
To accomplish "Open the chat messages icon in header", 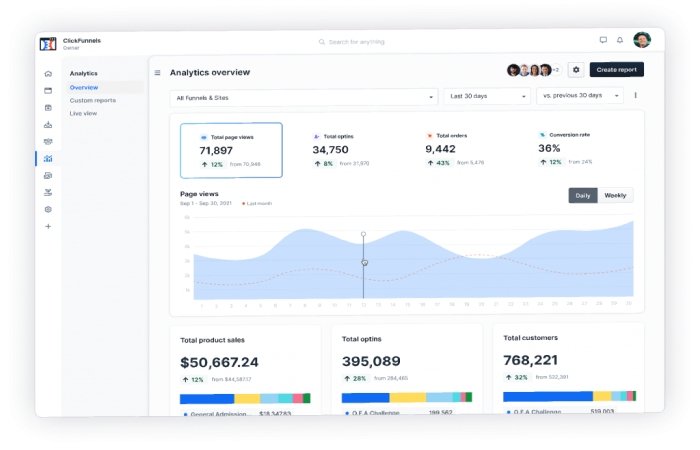I will pyautogui.click(x=603, y=40).
